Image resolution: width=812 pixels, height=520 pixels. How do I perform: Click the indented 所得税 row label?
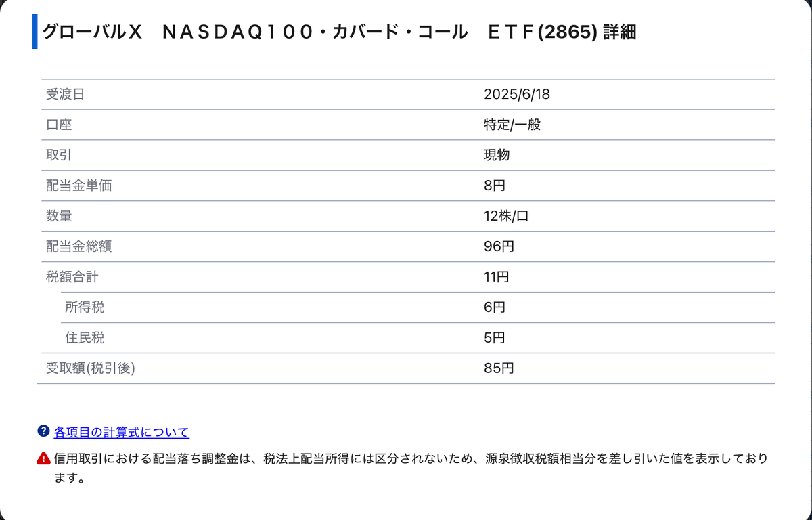point(85,307)
